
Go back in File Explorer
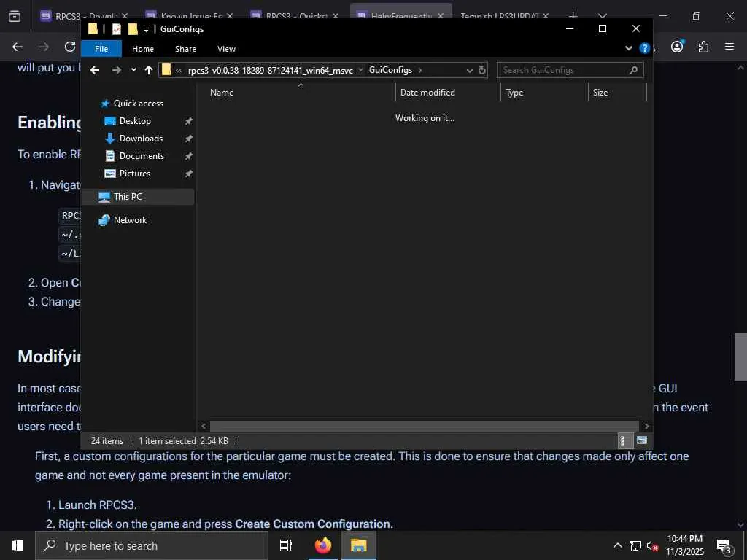point(95,70)
